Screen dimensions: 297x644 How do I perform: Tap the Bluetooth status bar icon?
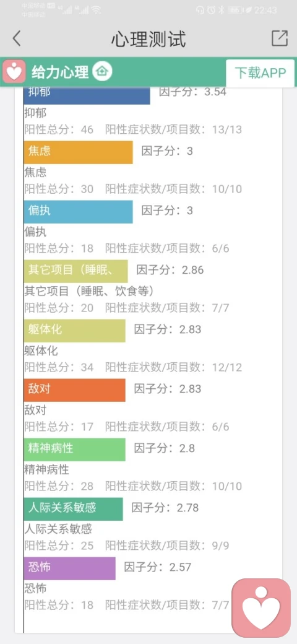[221, 10]
